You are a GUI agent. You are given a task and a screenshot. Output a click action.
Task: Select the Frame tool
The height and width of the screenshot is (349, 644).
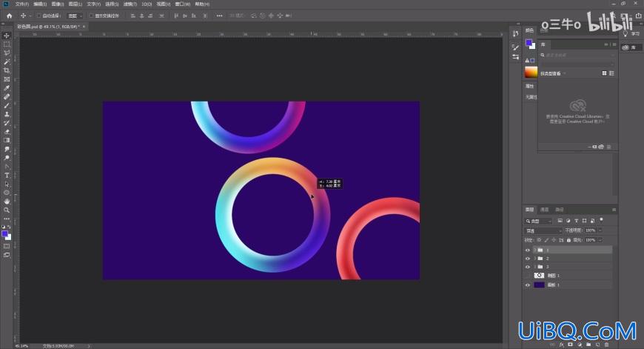tap(7, 79)
